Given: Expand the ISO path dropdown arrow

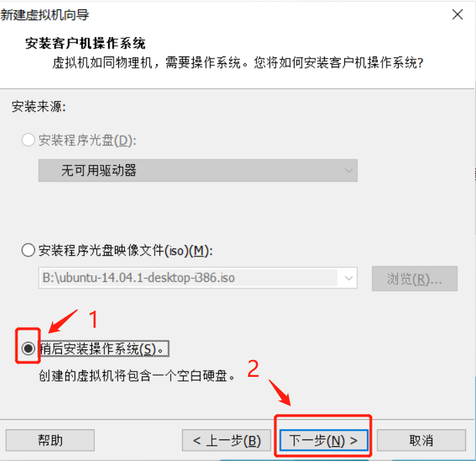Looking at the screenshot, I should tap(349, 278).
